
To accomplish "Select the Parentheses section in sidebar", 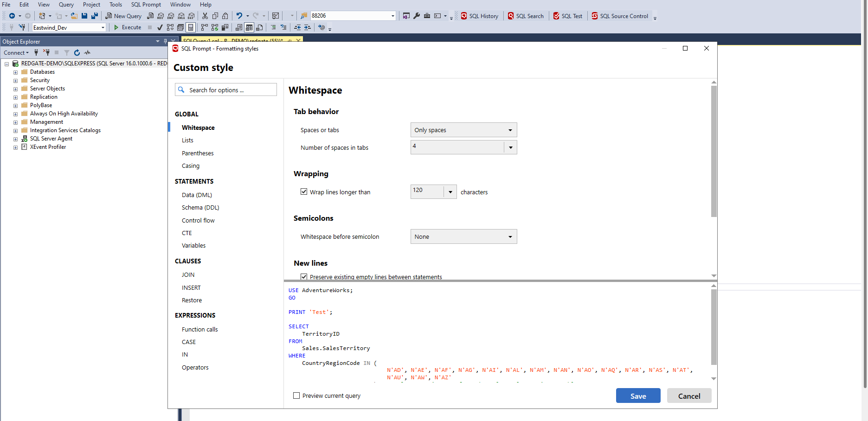I will [198, 153].
